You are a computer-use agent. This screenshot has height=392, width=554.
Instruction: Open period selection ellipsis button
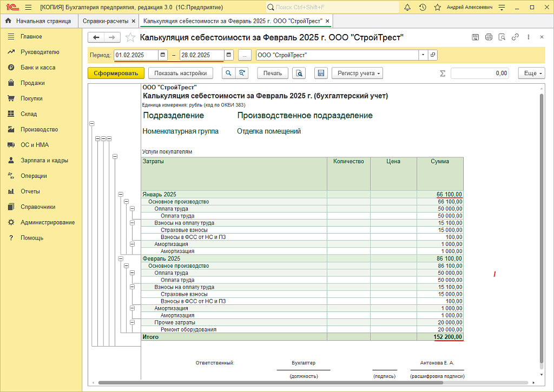click(x=245, y=55)
